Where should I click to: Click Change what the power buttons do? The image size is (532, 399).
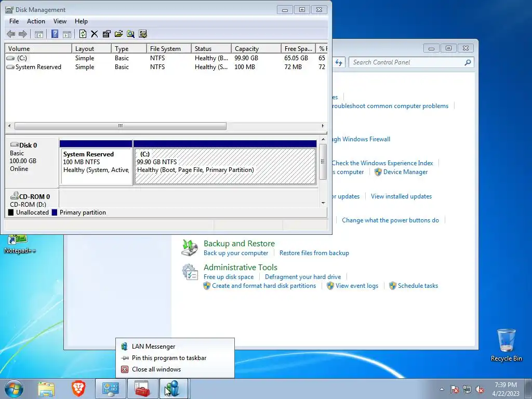391,220
